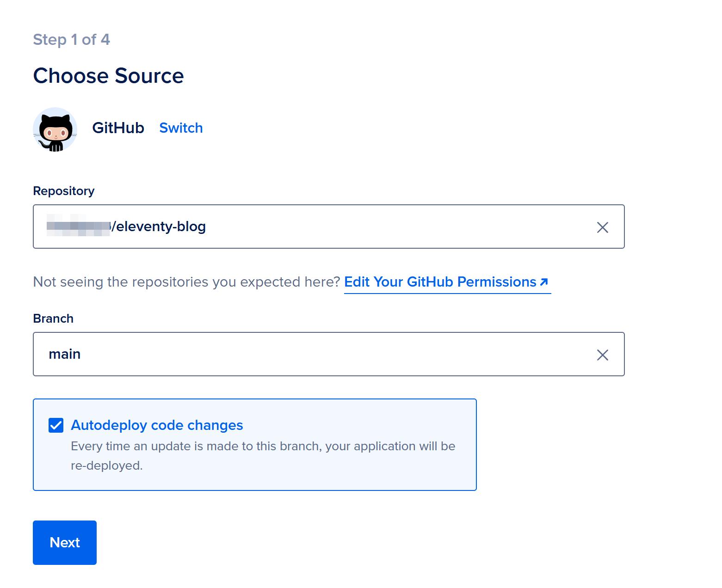This screenshot has height=588, width=722.
Task: Clear the Repository field with its X
Action: pos(602,227)
